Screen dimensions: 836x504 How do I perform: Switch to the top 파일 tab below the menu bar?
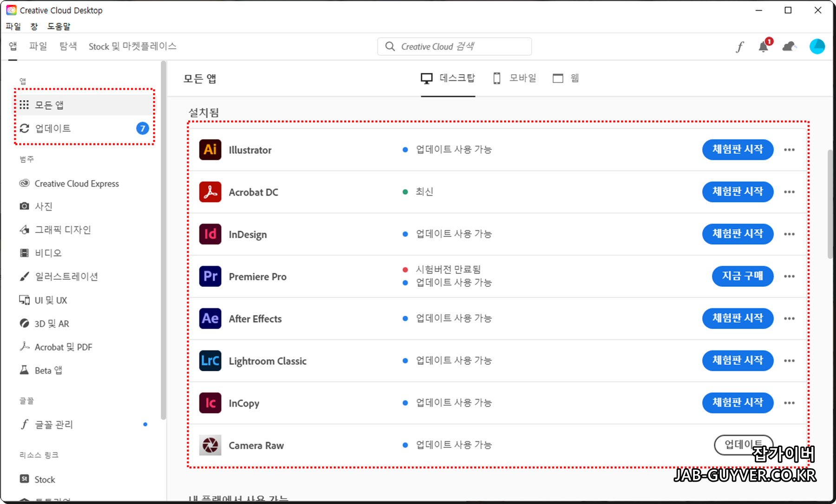tap(38, 46)
